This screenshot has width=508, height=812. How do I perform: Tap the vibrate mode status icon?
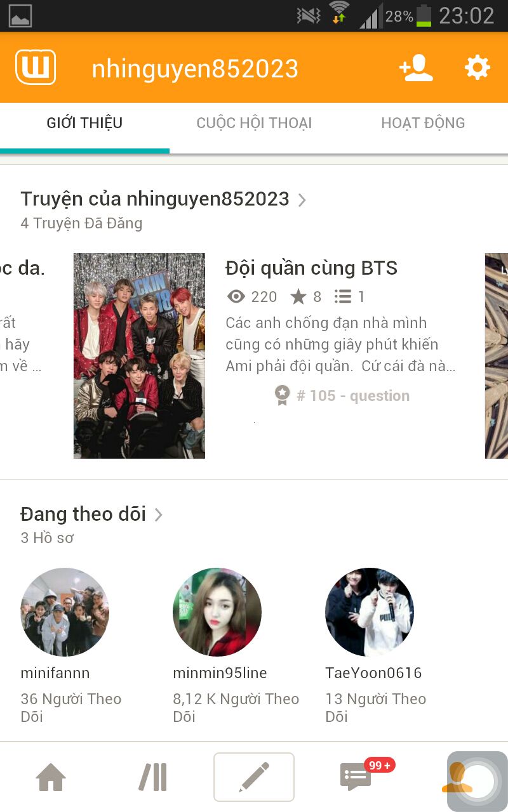(309, 15)
